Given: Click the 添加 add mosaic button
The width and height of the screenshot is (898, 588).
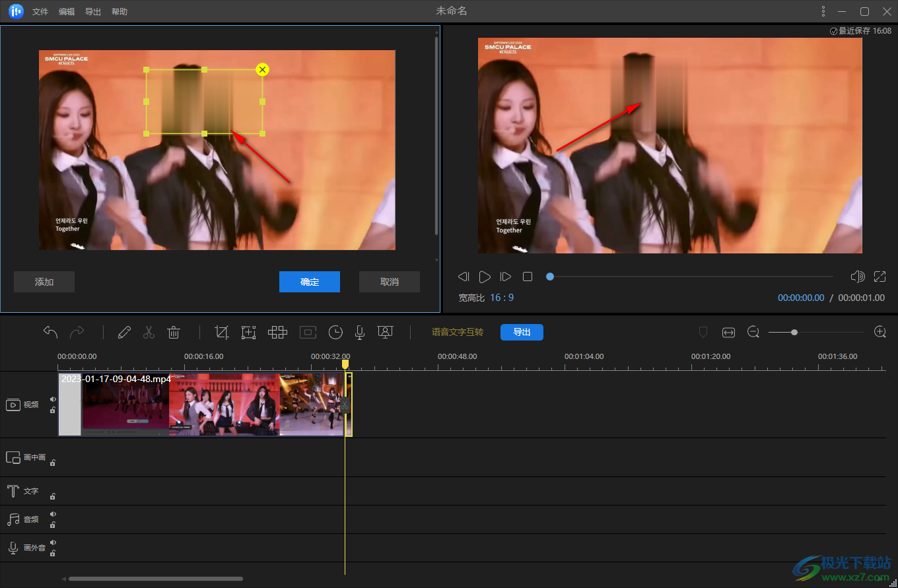Looking at the screenshot, I should (x=44, y=282).
